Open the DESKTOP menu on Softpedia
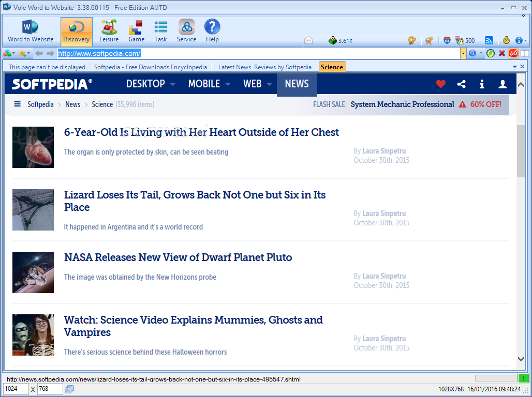The height and width of the screenshot is (397, 532). (150, 84)
